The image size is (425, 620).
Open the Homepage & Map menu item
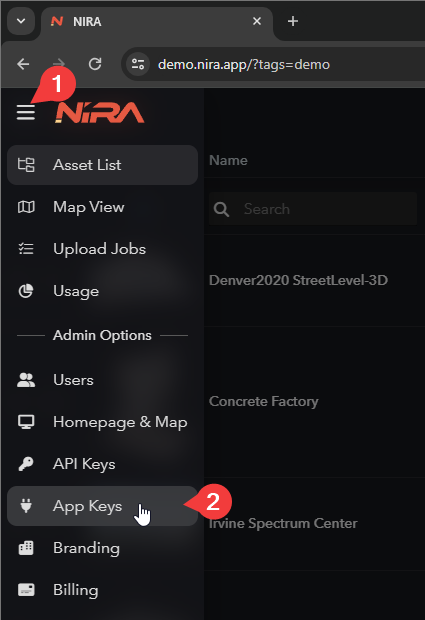point(102,422)
